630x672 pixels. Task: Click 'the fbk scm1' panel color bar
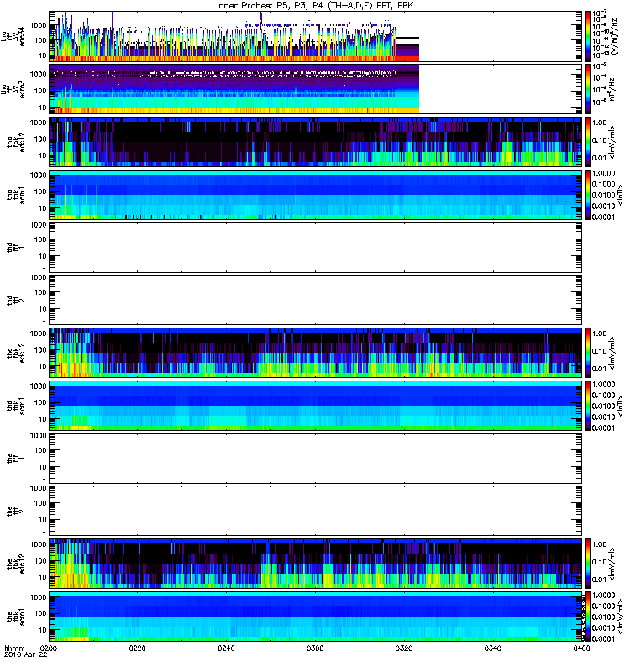click(588, 617)
